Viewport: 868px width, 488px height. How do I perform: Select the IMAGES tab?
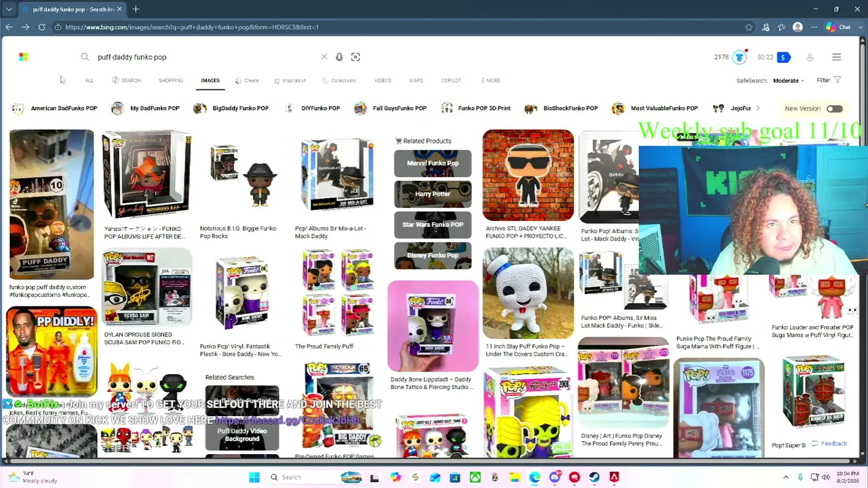[210, 81]
